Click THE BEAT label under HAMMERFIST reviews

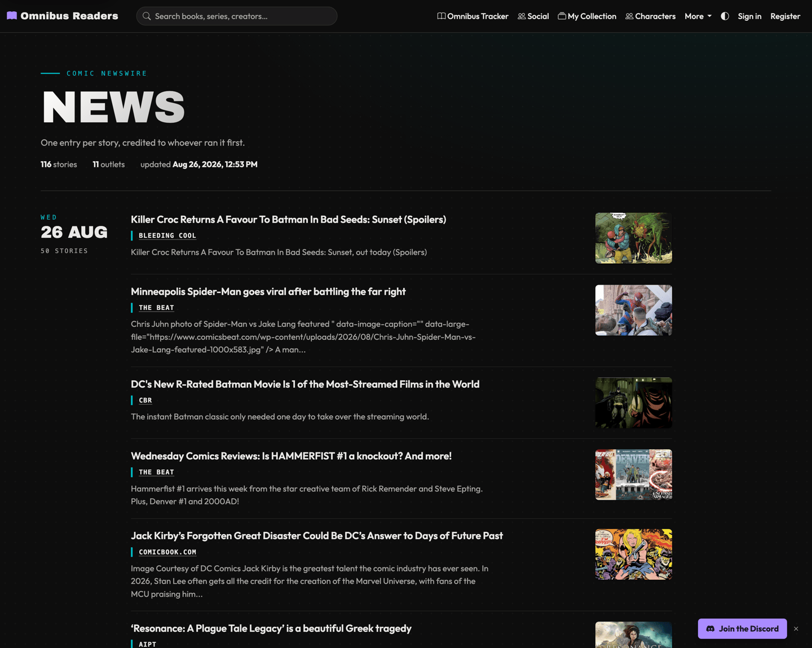(x=156, y=472)
